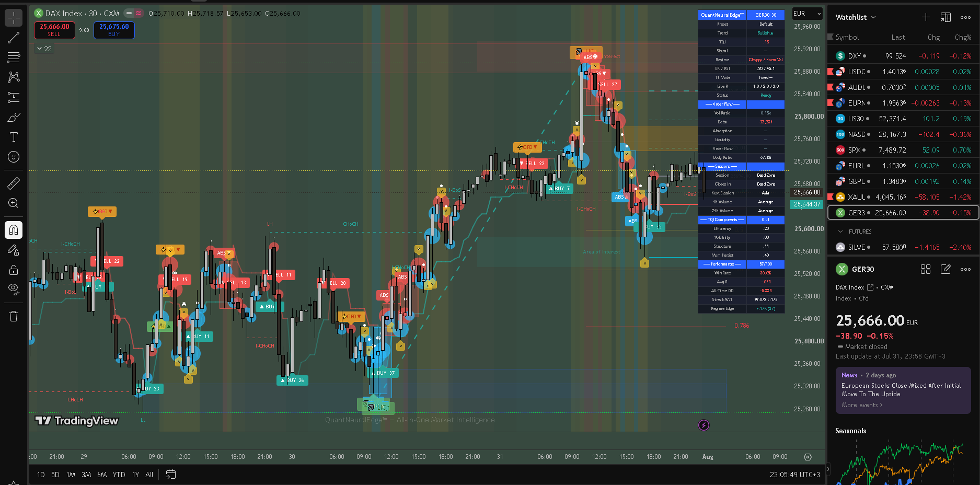980x485 pixels.
Task: Collapse the indicator legend showing 22
Action: click(44, 49)
